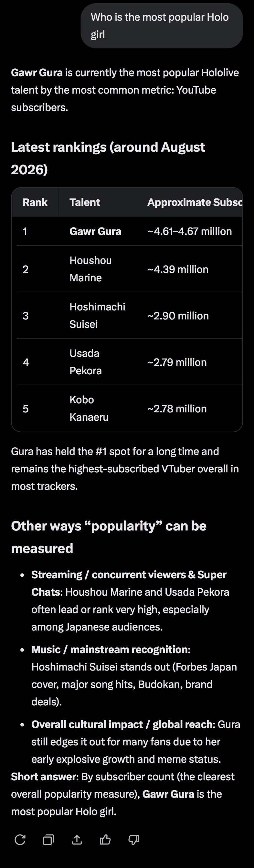Share the response using upload icon
The image size is (254, 868).
(x=77, y=840)
